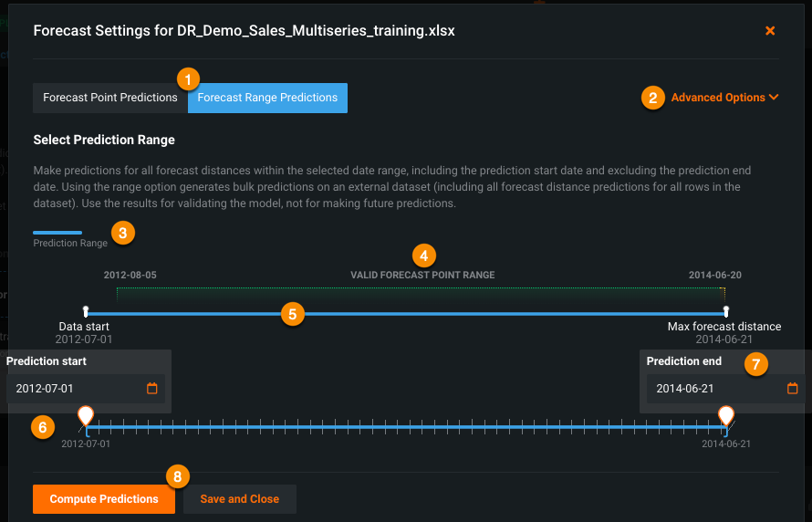Close the Forecast Settings dialog
Screen dimensions: 812x522
click(770, 31)
